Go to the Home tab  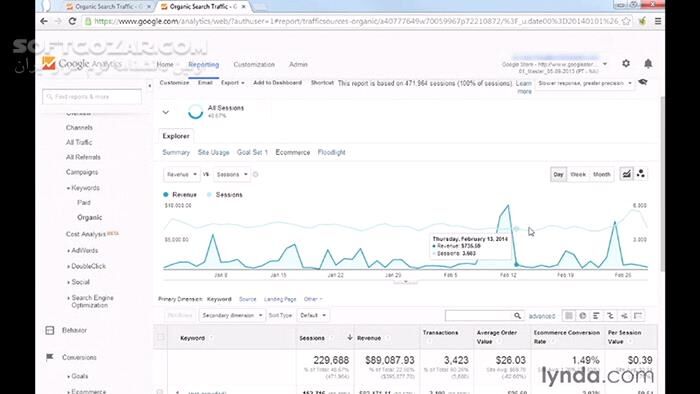click(165, 64)
